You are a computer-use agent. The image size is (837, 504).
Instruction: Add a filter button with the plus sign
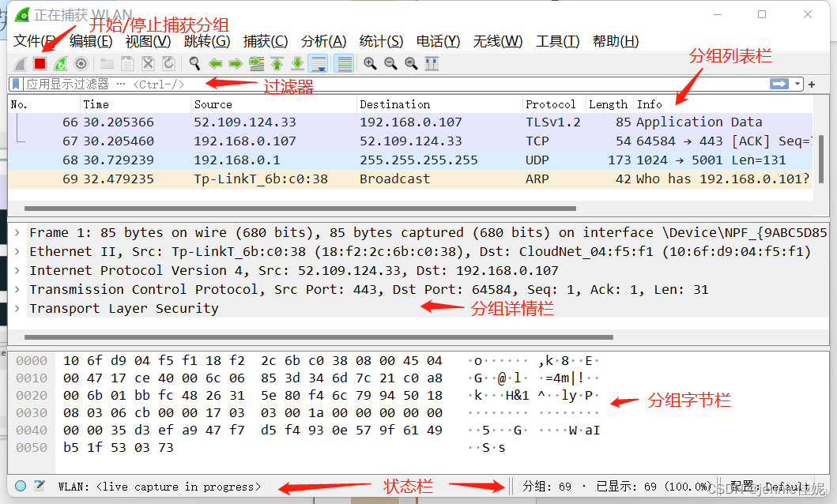812,85
